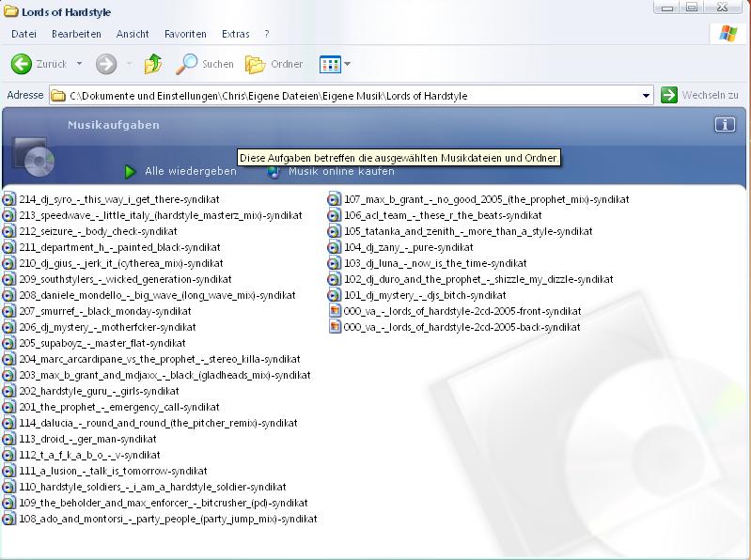Open the Datei menu
This screenshot has height=560, width=751.
click(x=23, y=34)
